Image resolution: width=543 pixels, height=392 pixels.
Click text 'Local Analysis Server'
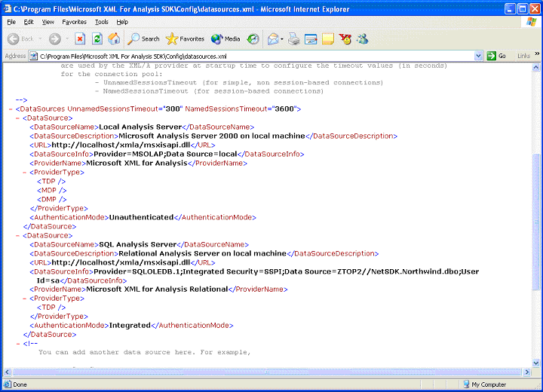pos(140,127)
